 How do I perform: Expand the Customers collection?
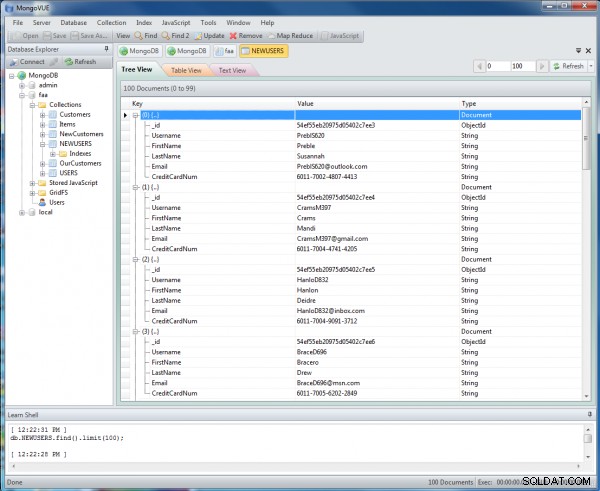42,115
